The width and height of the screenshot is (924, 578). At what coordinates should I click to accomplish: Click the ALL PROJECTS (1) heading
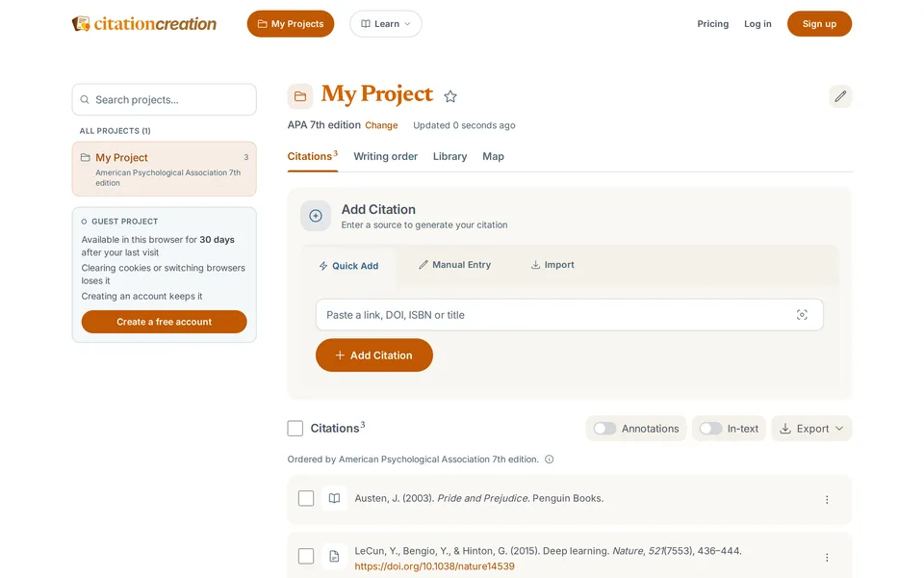(x=115, y=131)
